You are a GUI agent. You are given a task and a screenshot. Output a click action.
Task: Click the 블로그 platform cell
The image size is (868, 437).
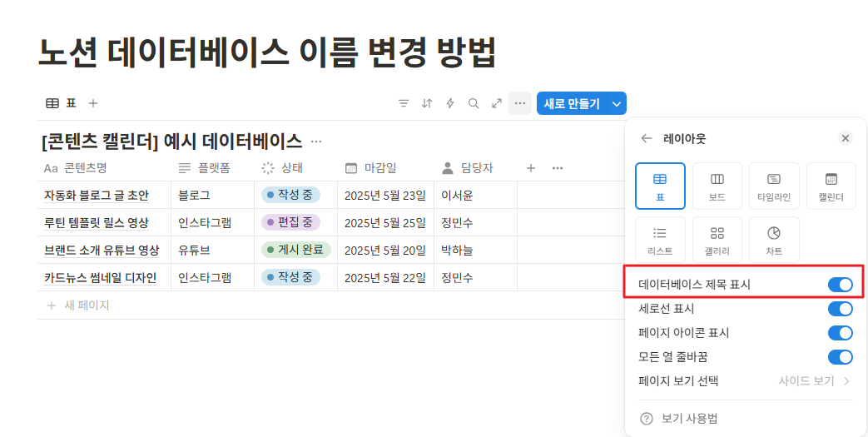pos(212,195)
